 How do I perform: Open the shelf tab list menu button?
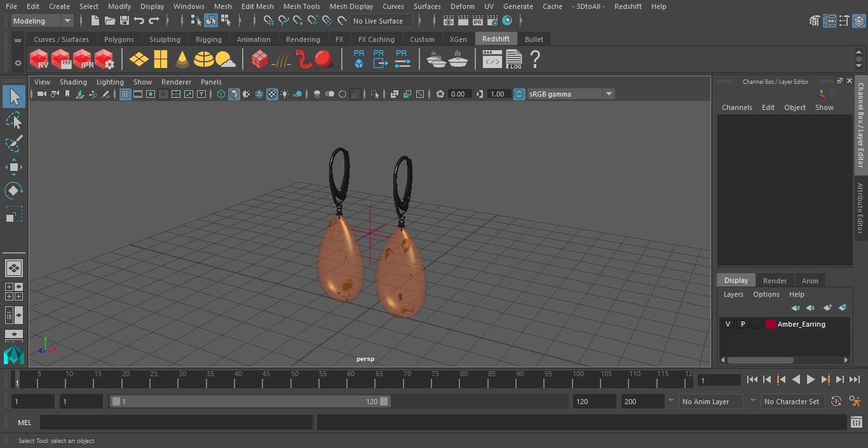tap(18, 40)
